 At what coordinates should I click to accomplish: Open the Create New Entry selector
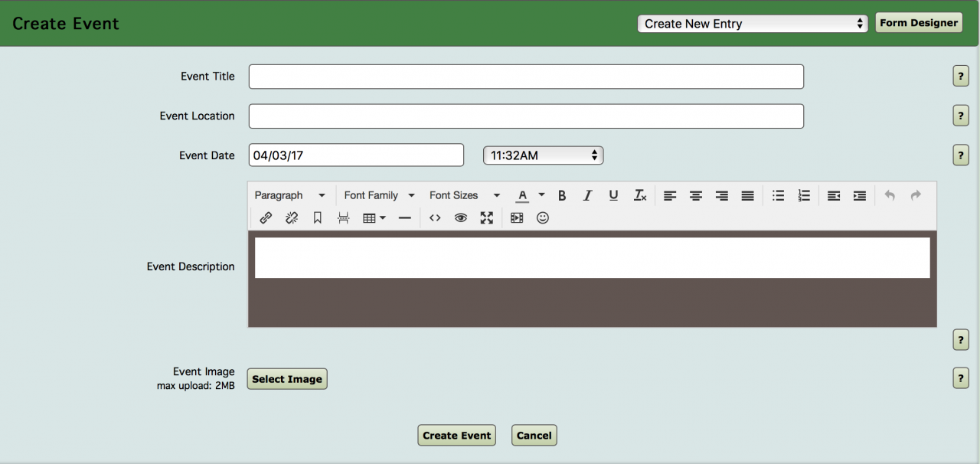click(x=752, y=24)
